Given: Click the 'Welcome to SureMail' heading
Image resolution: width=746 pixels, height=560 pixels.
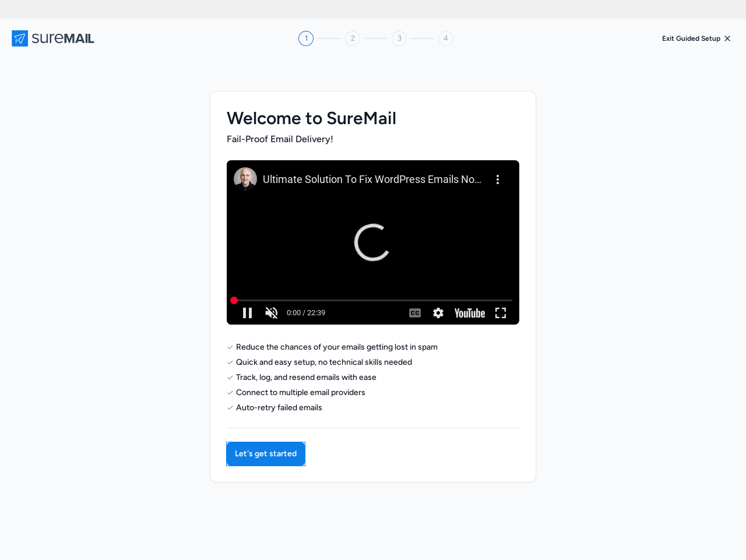Looking at the screenshot, I should coord(311,118).
